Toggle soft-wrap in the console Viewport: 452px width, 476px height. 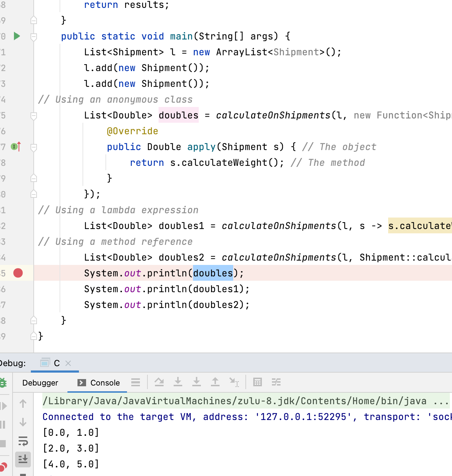pyautogui.click(x=23, y=440)
